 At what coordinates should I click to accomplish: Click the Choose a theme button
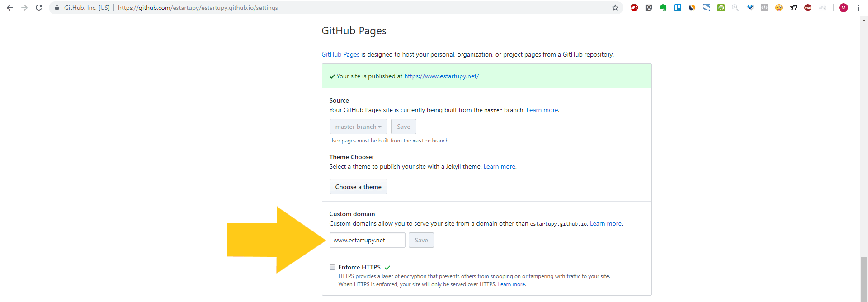tap(359, 187)
